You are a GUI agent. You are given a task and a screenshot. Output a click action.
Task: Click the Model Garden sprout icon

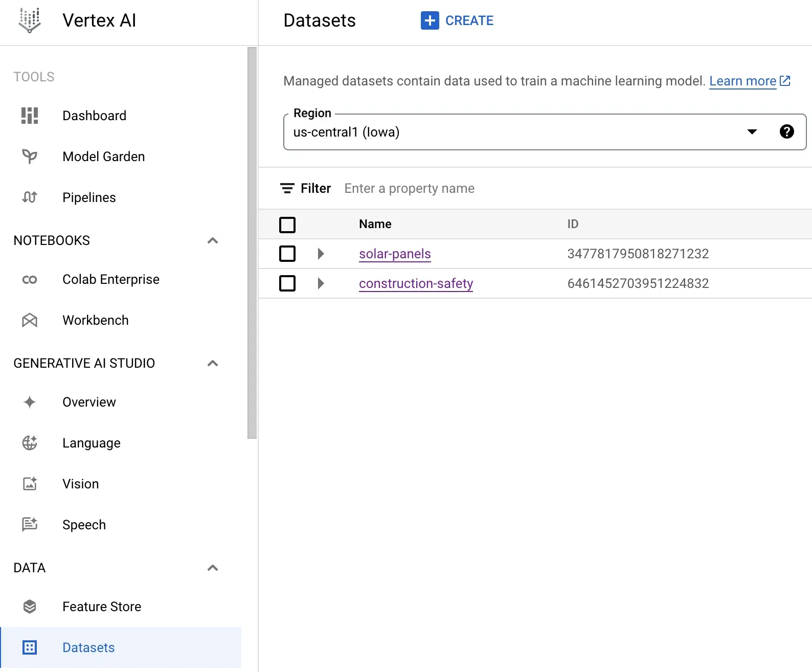click(x=30, y=156)
